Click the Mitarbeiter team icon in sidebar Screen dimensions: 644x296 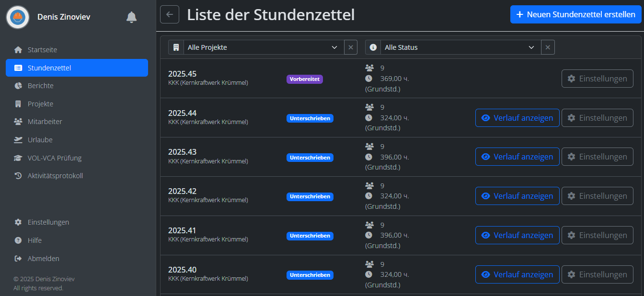pyautogui.click(x=18, y=121)
